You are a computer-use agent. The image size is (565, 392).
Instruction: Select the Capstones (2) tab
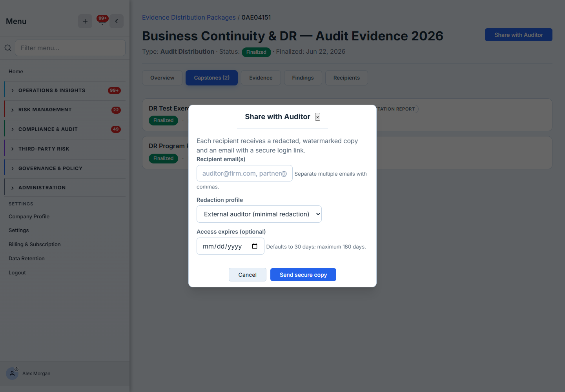coord(211,78)
